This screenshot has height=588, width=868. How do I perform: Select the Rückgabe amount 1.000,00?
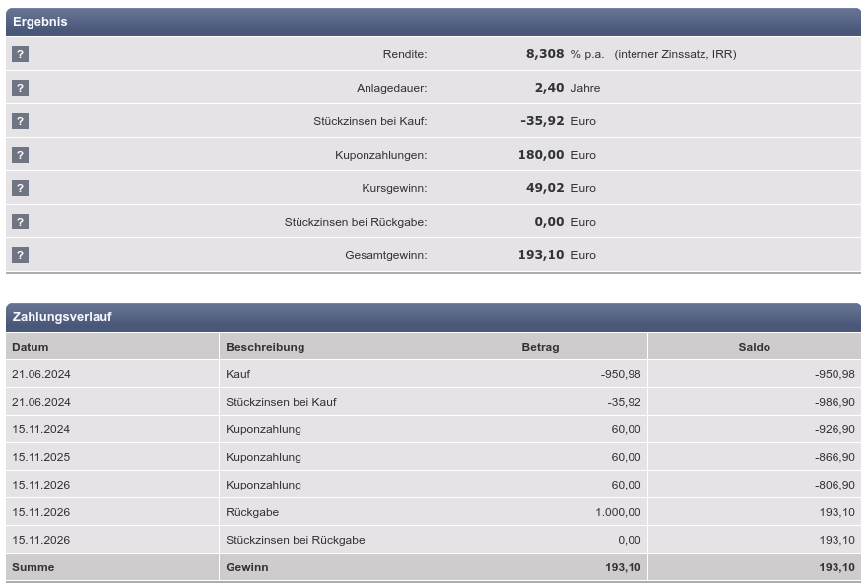(618, 512)
